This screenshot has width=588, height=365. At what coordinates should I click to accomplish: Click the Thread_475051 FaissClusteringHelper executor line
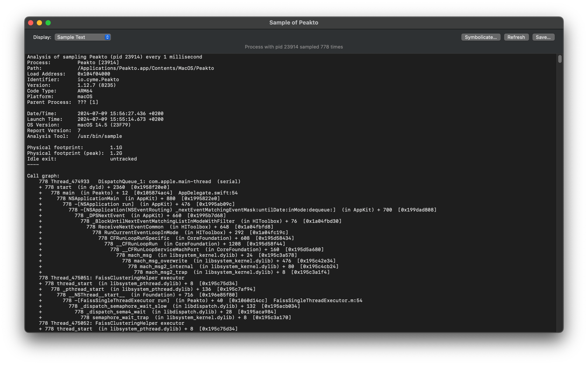(x=111, y=278)
